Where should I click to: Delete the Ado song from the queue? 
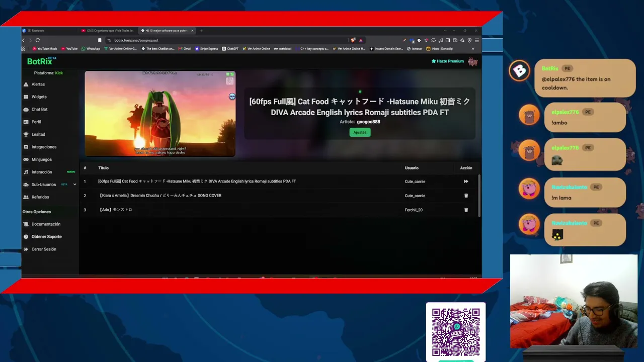[x=466, y=210]
